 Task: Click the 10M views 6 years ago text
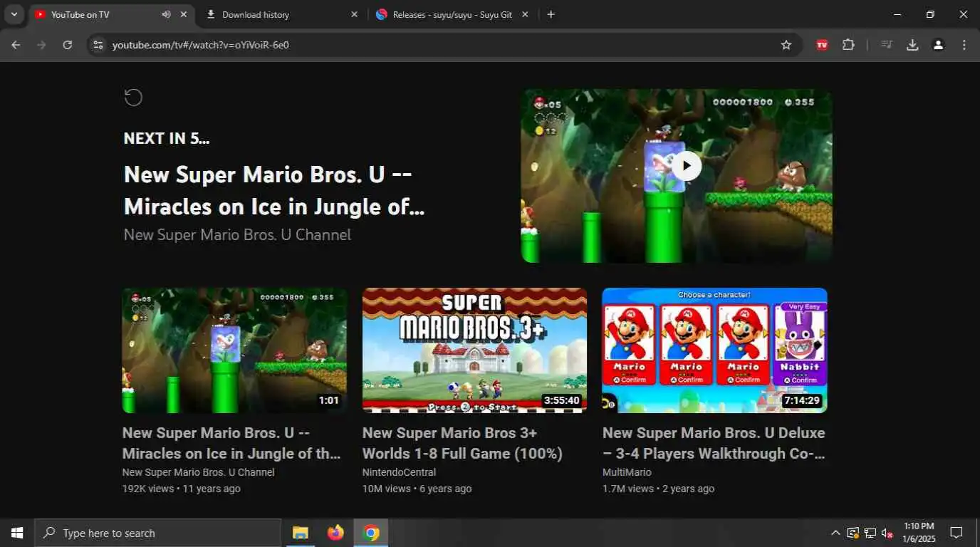[417, 489]
